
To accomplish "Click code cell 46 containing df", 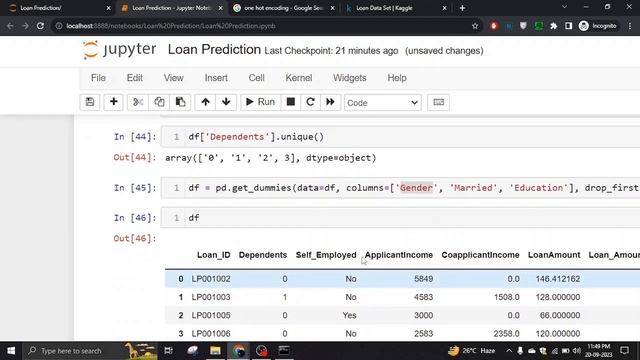I will click(400, 218).
